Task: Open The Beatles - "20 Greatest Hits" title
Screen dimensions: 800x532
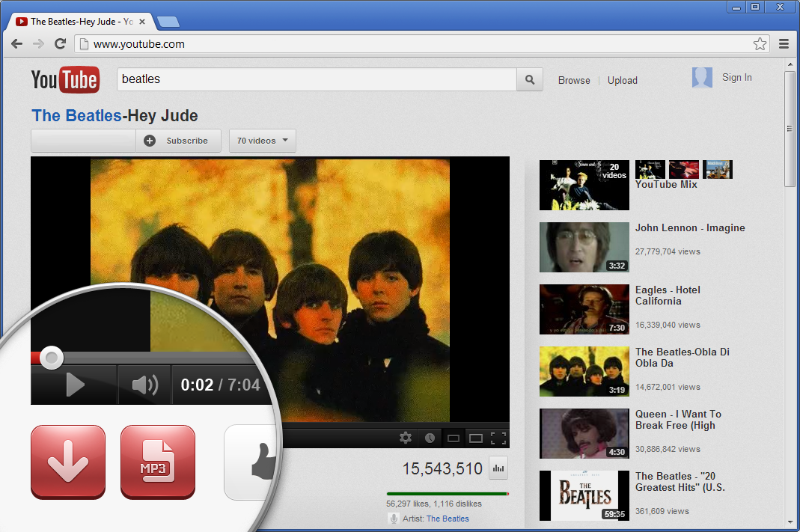Action: (680, 482)
